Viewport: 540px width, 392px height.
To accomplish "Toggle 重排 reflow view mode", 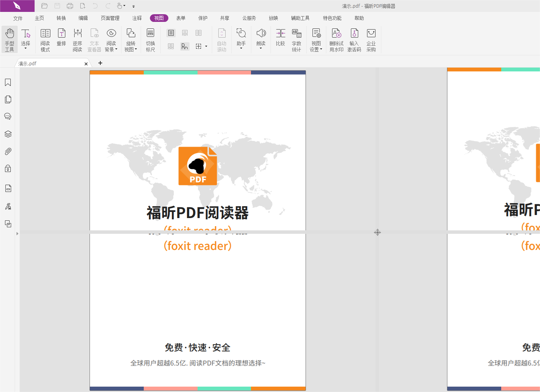I will coord(61,39).
